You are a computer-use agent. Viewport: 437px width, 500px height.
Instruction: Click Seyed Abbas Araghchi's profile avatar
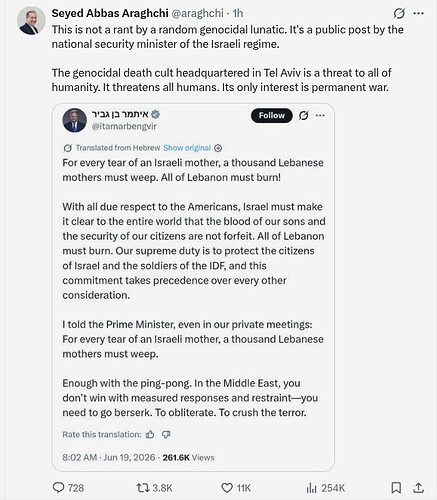click(x=31, y=21)
